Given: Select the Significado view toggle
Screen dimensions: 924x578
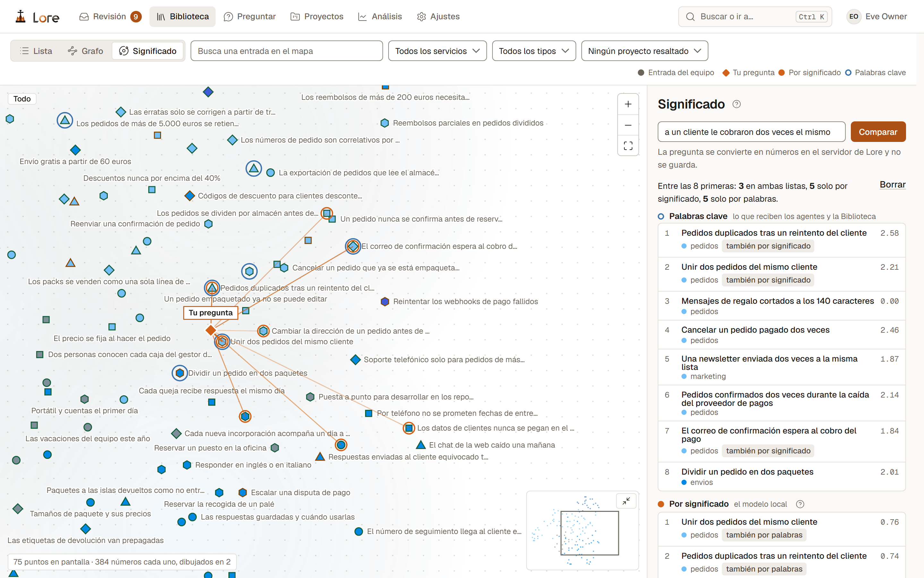Looking at the screenshot, I should click(148, 51).
